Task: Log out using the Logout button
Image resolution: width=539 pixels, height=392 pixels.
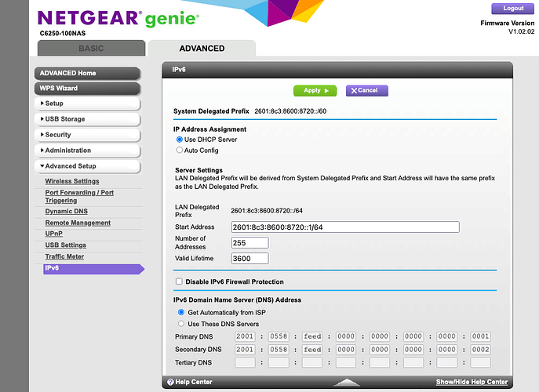Action: 513,9
